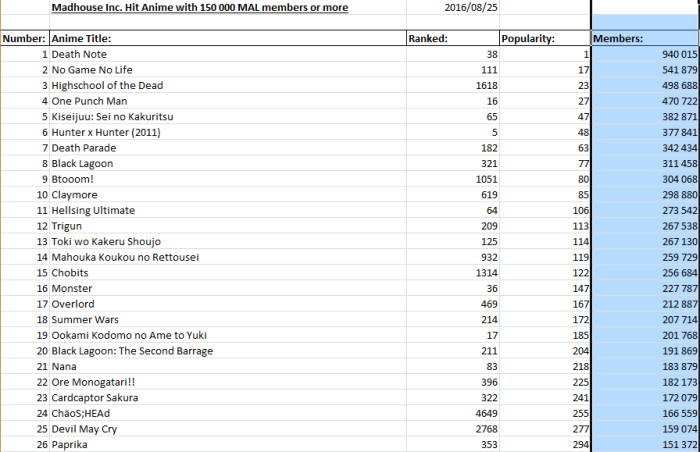Click the 'Chobits' cell

click(228, 273)
